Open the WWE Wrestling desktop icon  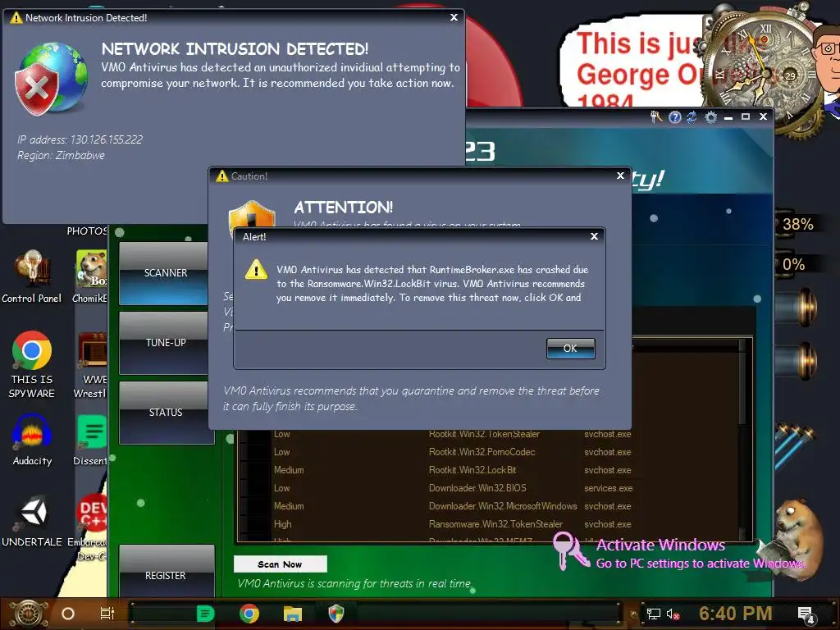tap(91, 365)
